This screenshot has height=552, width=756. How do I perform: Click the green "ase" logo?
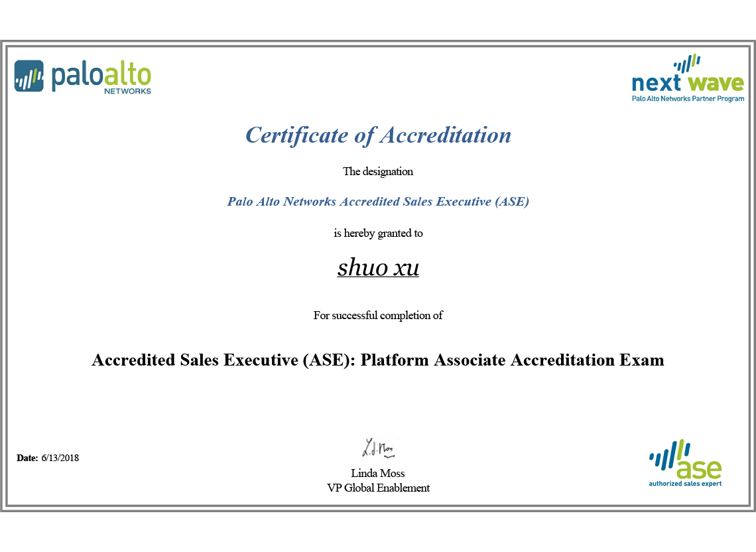(699, 466)
